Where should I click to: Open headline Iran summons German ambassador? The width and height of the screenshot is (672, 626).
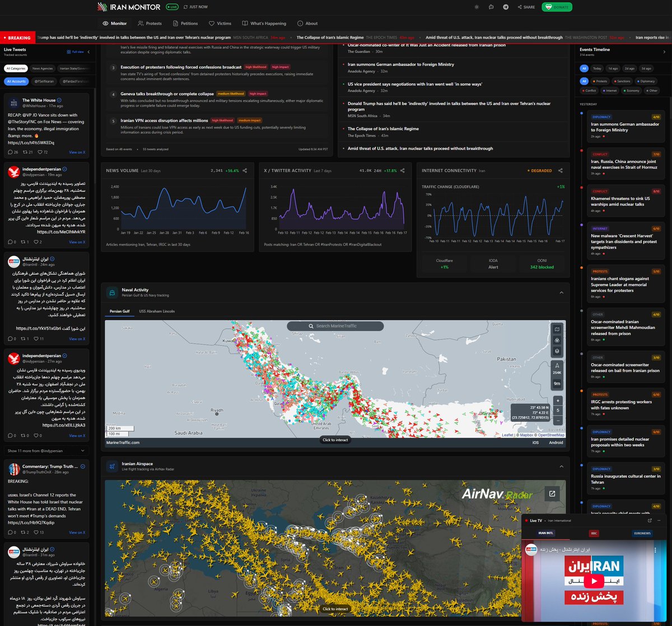pos(401,64)
